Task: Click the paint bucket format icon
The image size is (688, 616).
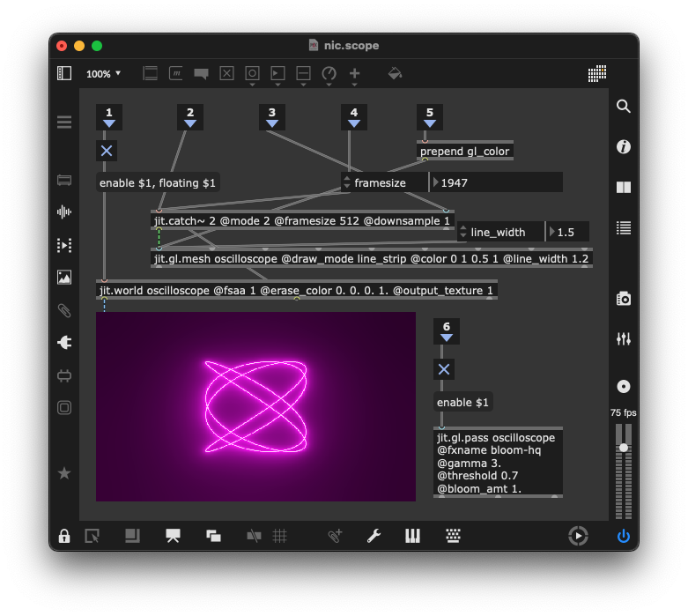Action: 395,74
